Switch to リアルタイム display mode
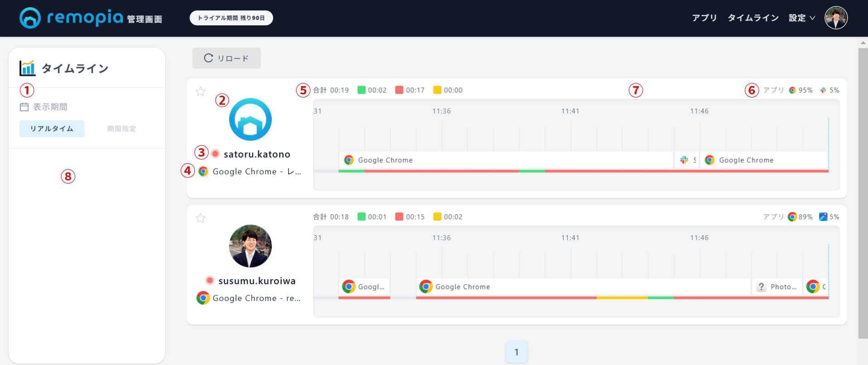 pos(52,129)
